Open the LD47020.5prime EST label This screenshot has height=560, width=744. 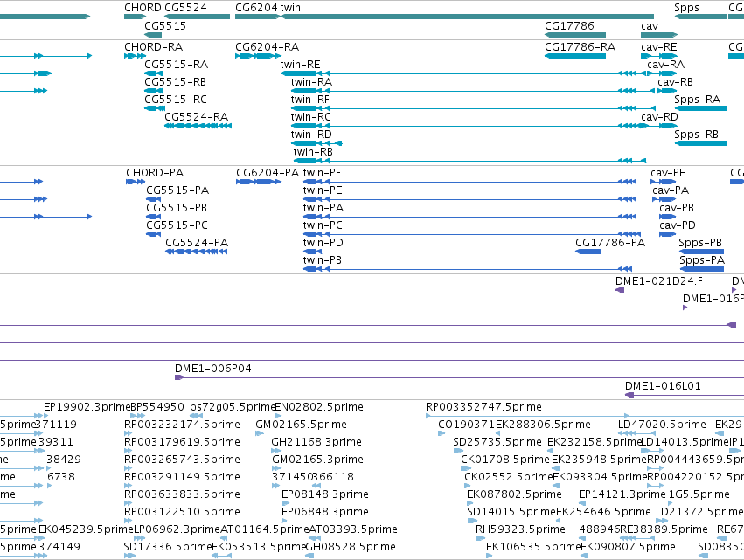point(662,425)
